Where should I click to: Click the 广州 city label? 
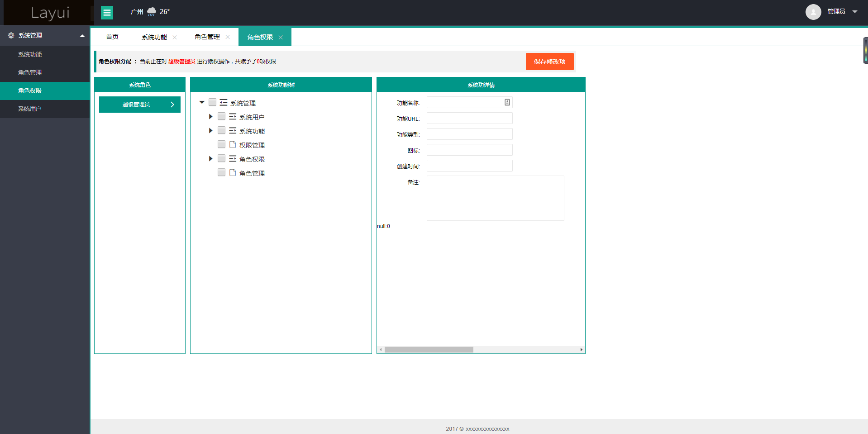[x=137, y=12]
